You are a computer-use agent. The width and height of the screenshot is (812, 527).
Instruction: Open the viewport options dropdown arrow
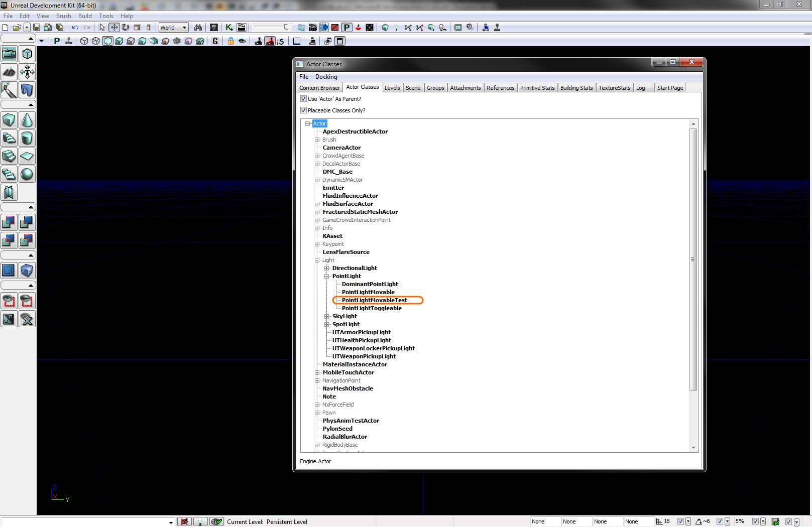coord(42,41)
